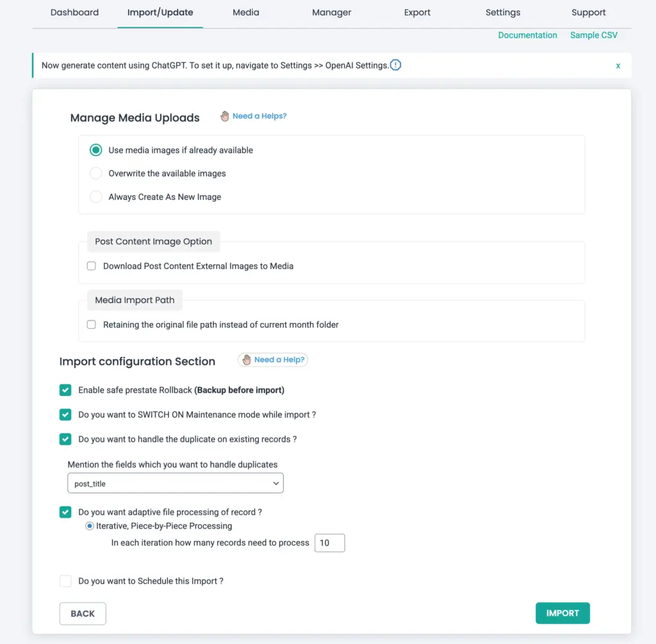Screen dimensions: 656x644
Task: Check "Download Post Content External Images to Media"
Action: coord(91,265)
